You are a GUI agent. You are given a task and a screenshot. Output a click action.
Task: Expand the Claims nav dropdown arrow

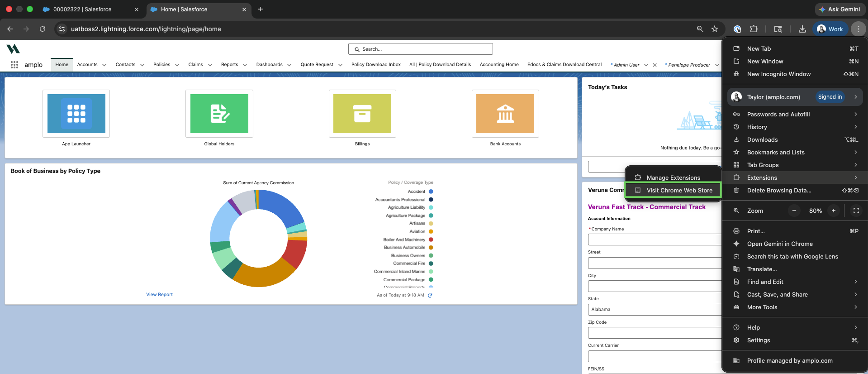coord(210,65)
